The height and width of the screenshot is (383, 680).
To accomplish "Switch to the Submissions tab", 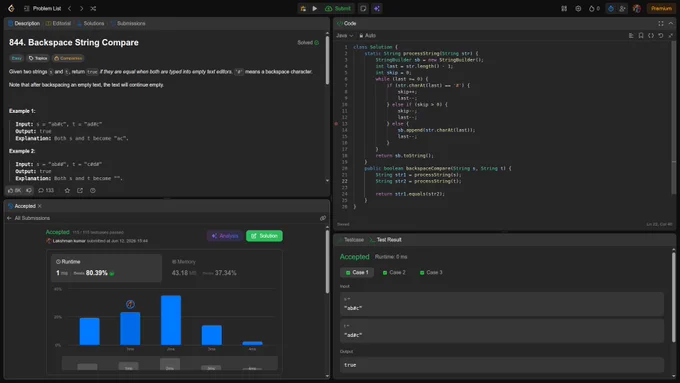I will click(128, 23).
